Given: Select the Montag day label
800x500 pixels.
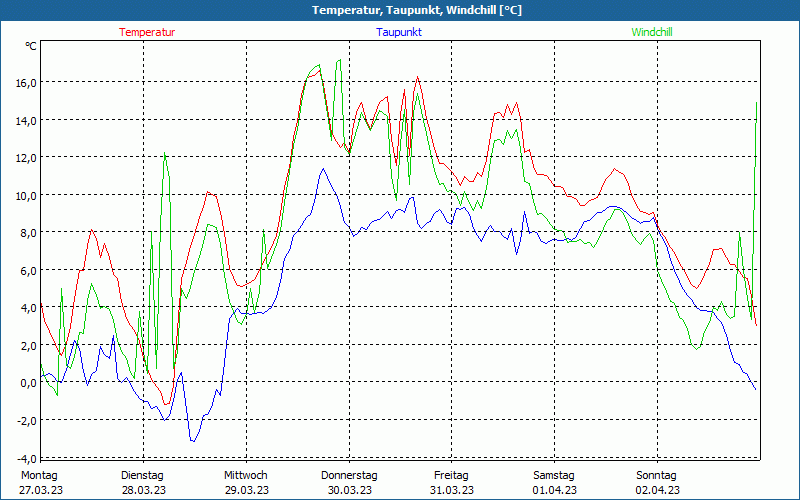Looking at the screenshot, I should [39, 475].
